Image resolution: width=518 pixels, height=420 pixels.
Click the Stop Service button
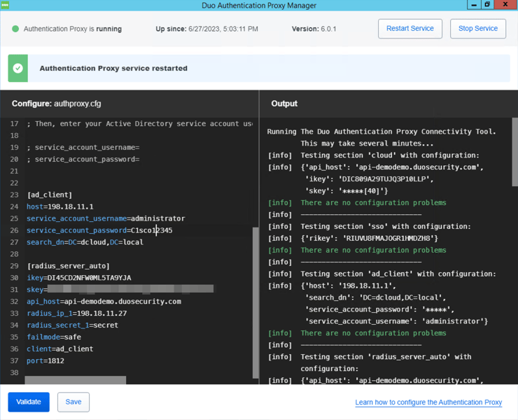477,29
